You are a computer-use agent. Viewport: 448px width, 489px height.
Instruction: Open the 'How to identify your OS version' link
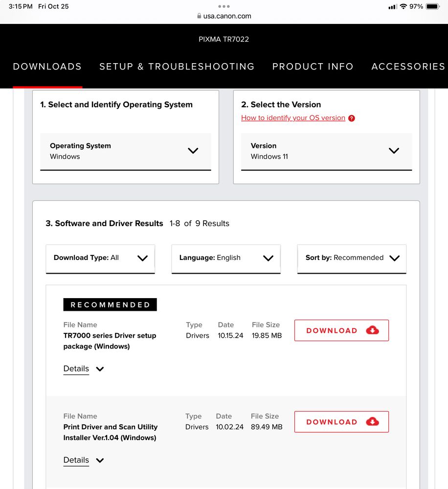293,118
